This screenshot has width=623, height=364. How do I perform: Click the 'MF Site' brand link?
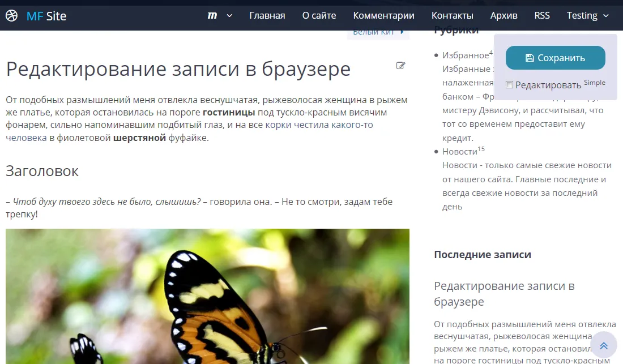pyautogui.click(x=46, y=16)
